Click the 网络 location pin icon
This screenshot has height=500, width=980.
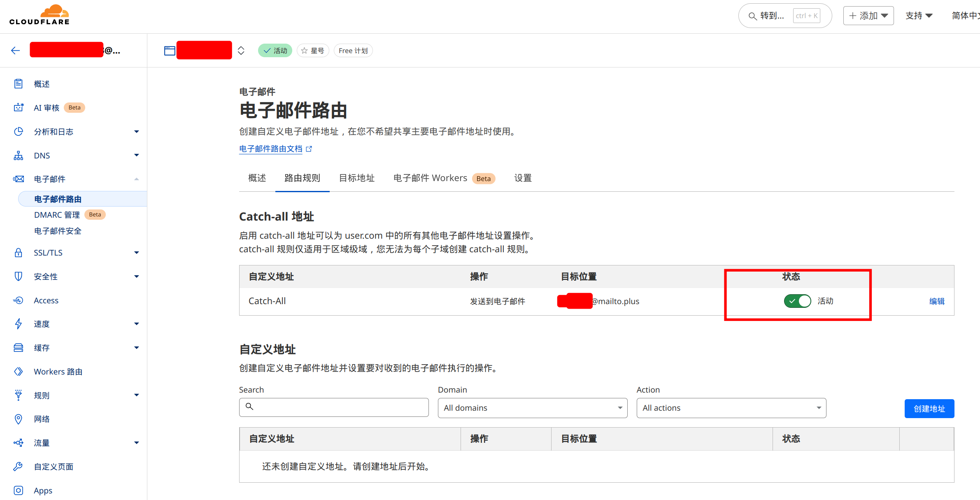pos(19,419)
